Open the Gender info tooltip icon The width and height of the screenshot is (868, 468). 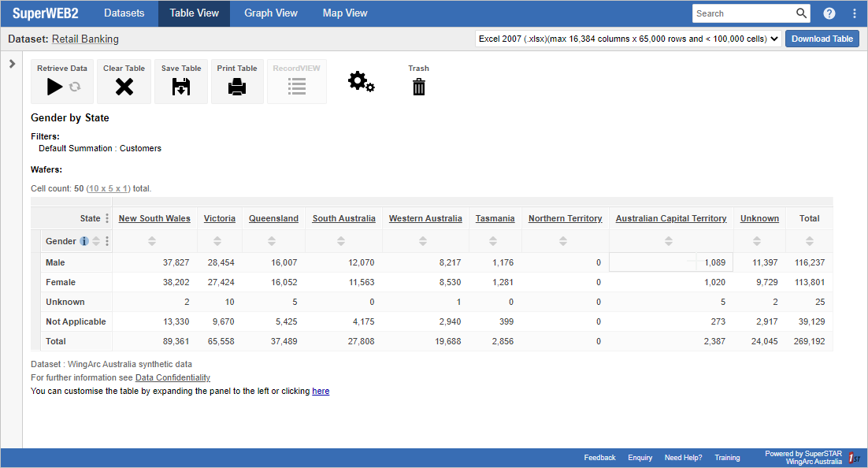pyautogui.click(x=84, y=241)
